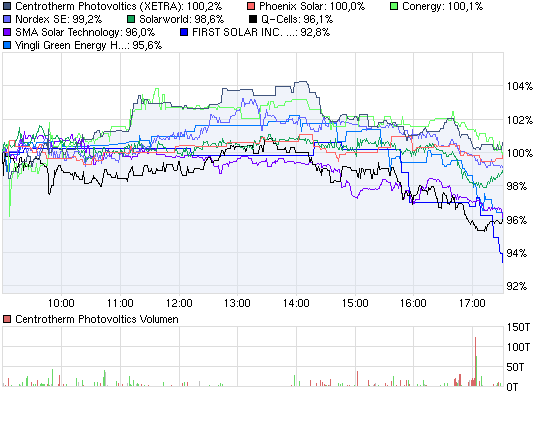Click the Centrotherm Photovoltics Volumen red swatch
The height and width of the screenshot is (434, 545).
coord(7,319)
